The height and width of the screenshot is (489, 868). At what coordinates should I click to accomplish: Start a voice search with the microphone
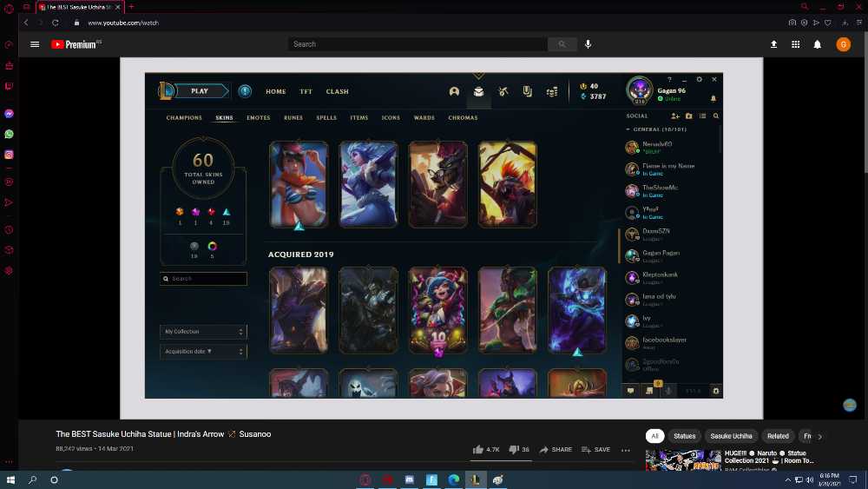pyautogui.click(x=588, y=43)
